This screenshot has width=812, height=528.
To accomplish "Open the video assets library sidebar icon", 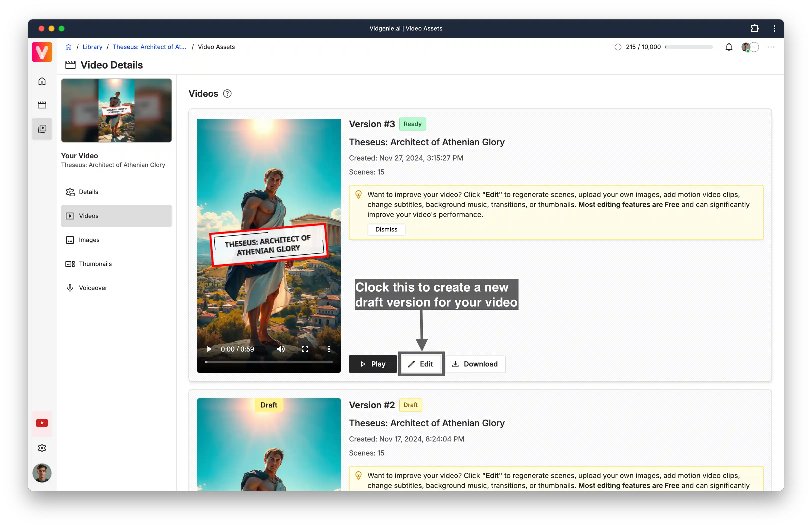I will point(42,128).
